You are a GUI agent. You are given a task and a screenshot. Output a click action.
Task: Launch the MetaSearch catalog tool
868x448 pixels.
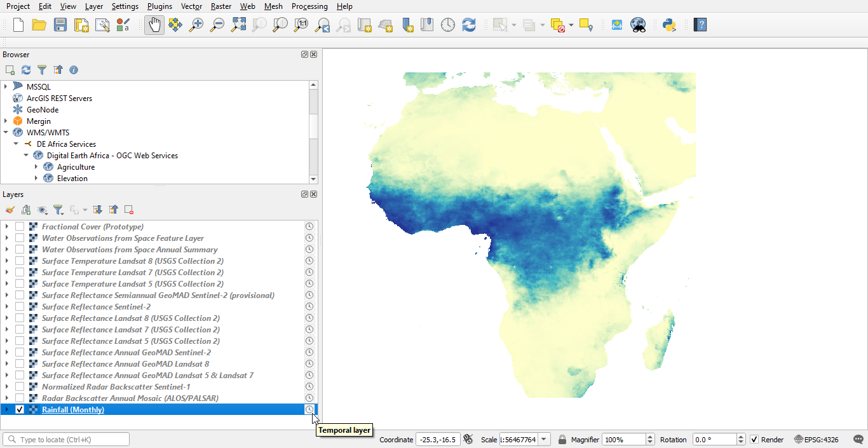point(638,25)
